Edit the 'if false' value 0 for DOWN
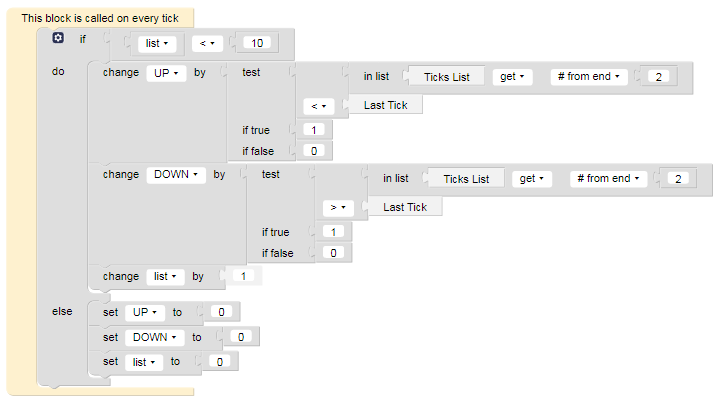The width and height of the screenshot is (723, 404). point(333,253)
